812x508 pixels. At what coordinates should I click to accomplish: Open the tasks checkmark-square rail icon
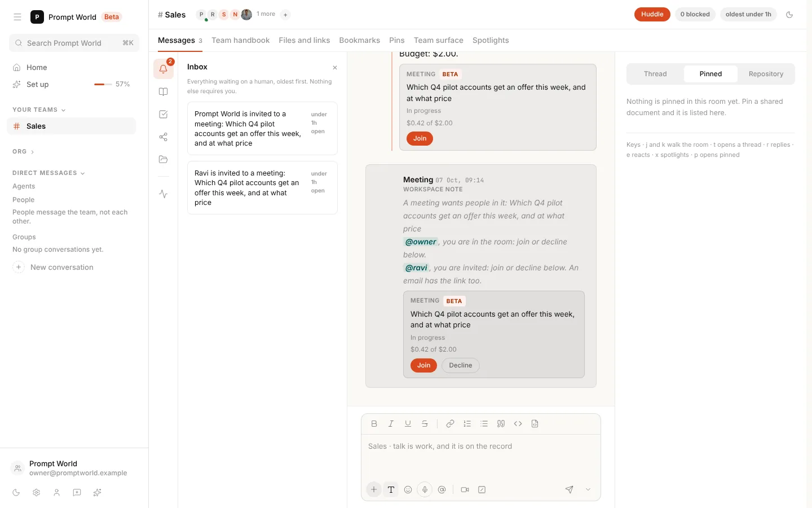click(164, 115)
